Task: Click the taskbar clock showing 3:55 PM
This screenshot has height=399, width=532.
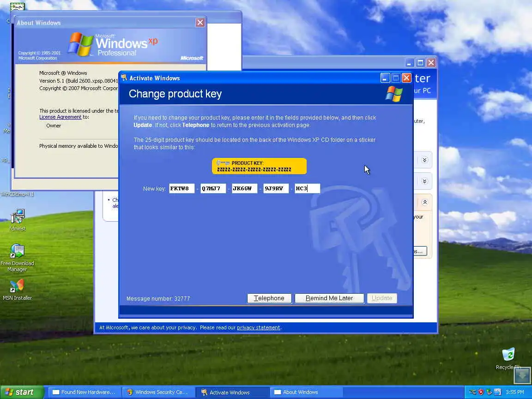Action: click(515, 392)
